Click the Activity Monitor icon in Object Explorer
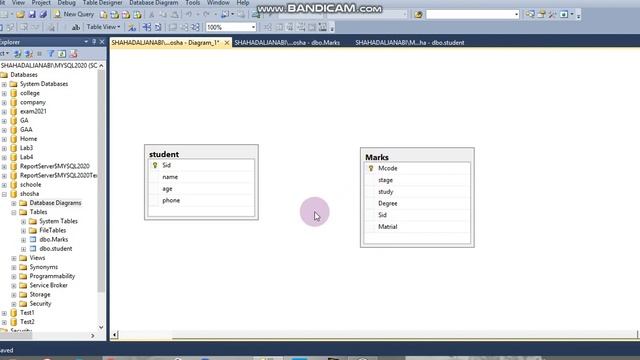Image resolution: width=640 pixels, height=360 pixels. 73,53
